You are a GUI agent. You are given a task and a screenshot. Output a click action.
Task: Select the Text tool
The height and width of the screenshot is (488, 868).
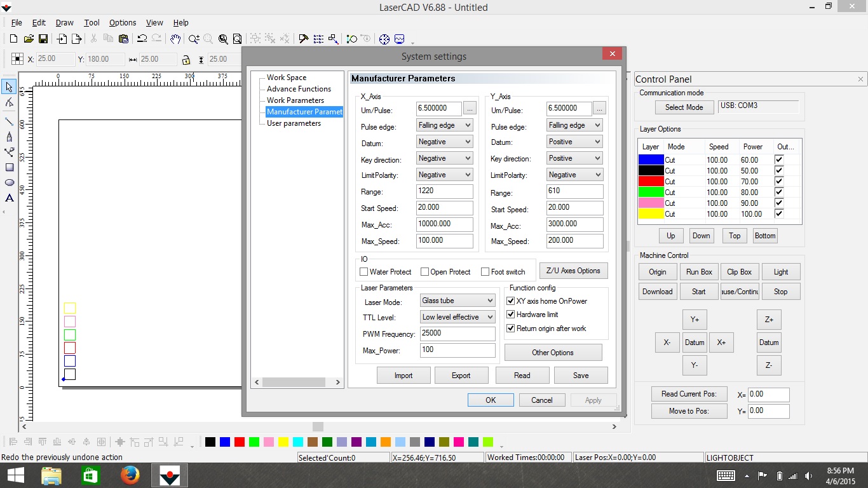10,198
